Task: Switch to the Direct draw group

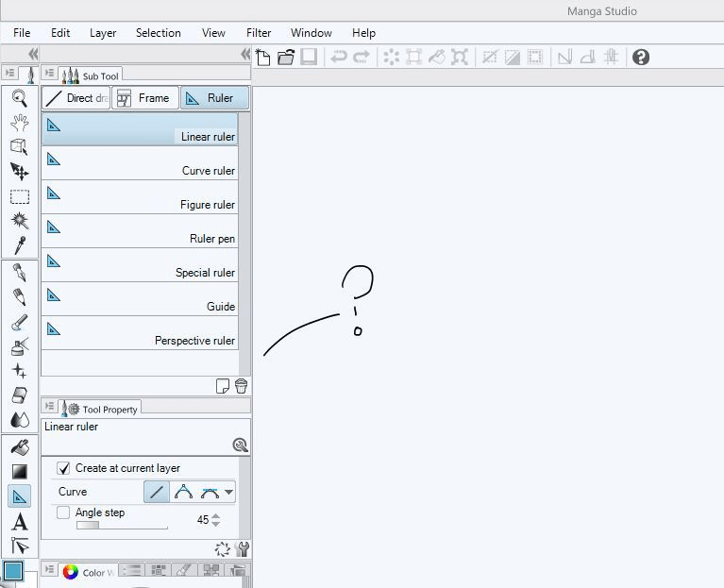Action: pos(76,98)
